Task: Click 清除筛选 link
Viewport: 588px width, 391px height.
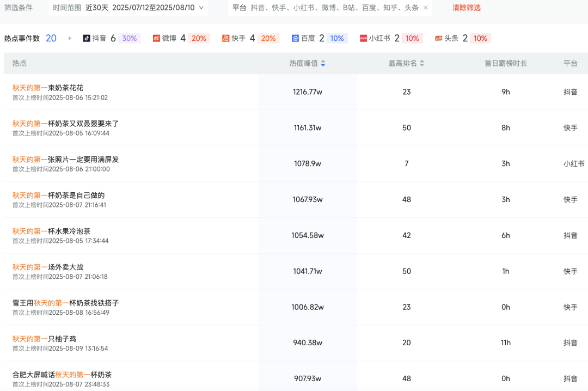Action: click(466, 8)
